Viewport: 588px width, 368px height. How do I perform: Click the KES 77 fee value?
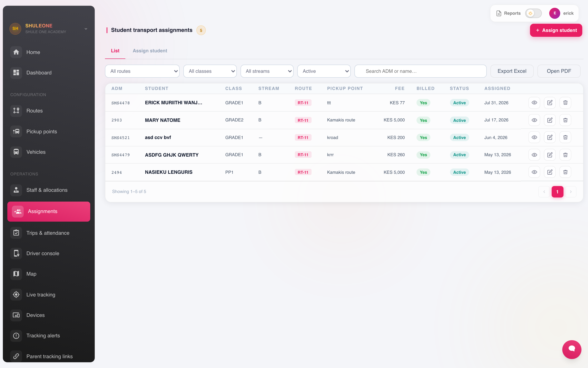coord(397,103)
